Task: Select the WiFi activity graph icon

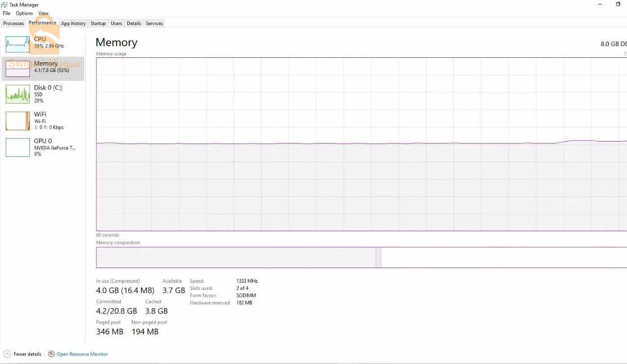Action: pyautogui.click(x=18, y=121)
